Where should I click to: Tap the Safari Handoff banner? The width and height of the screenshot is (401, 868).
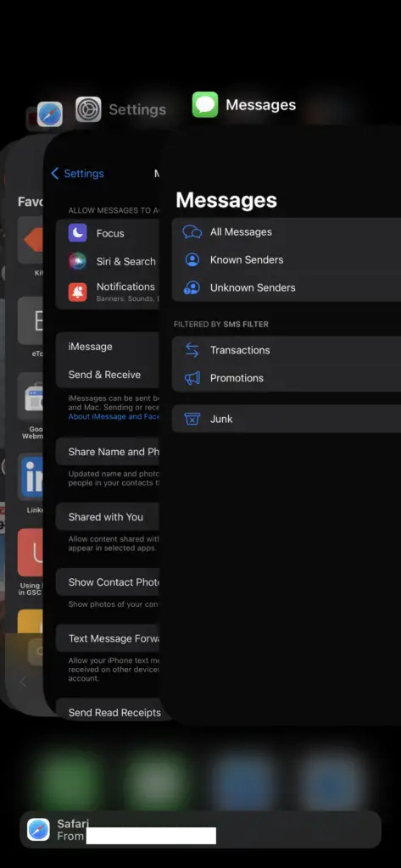200,830
